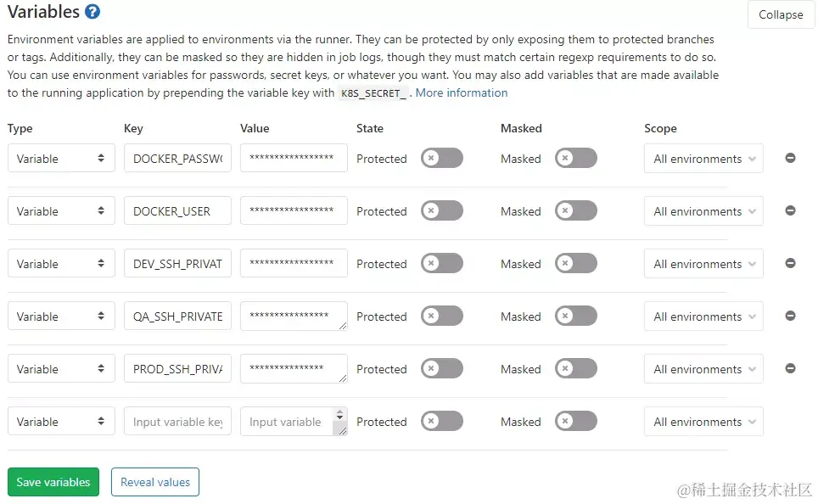Remove the PROD_SSH_PRIVATE variable
Viewport: 818px width, 504px height.
[x=791, y=368]
